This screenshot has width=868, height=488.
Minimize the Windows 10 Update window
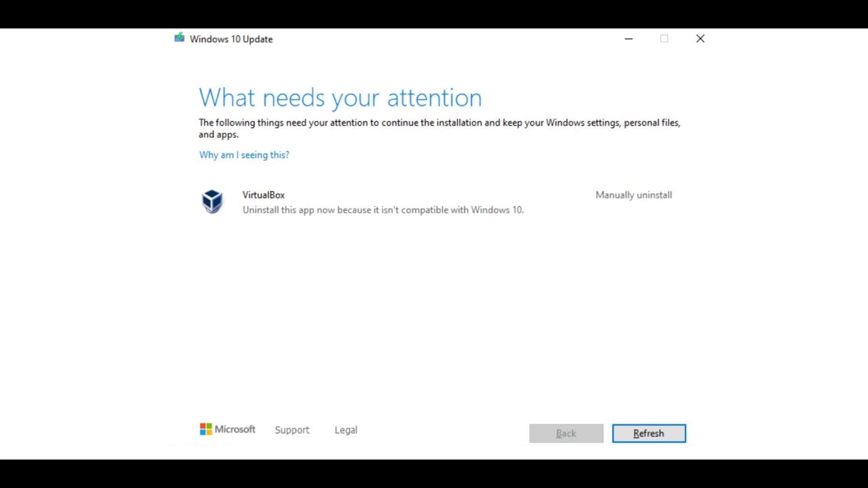(629, 39)
